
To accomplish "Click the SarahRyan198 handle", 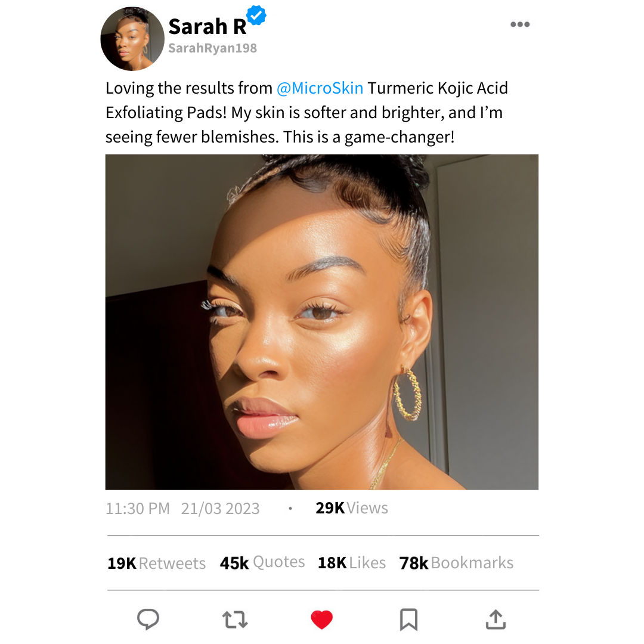I will tap(213, 48).
